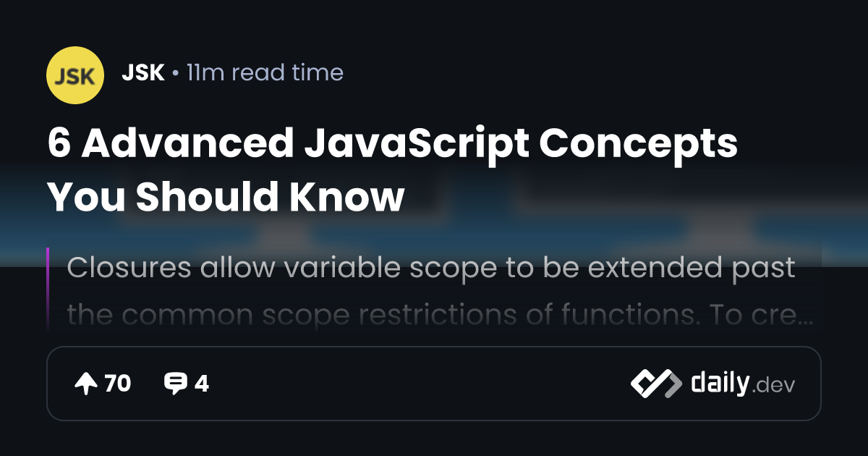
Task: Select the Closures allow variable scope summary line
Action: tap(430, 268)
